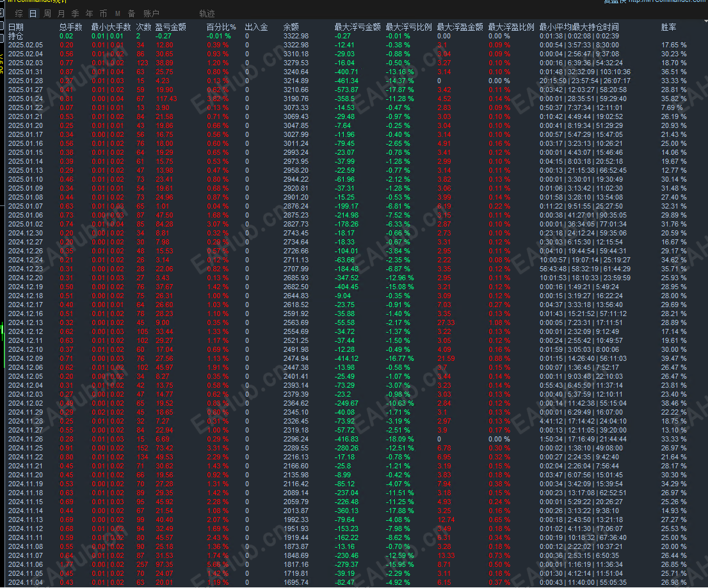The image size is (708, 588).
Task: Select the 2025.02.05 date row
Action: (x=26, y=45)
